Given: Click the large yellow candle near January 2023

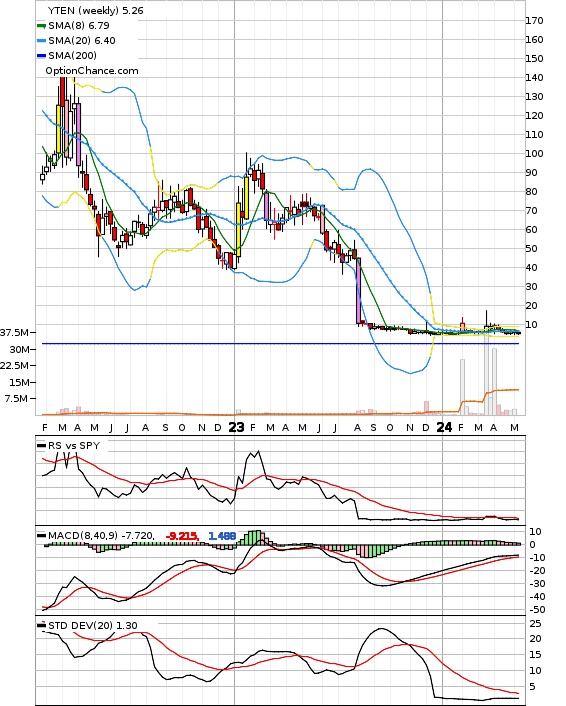Looking at the screenshot, I should (x=239, y=230).
